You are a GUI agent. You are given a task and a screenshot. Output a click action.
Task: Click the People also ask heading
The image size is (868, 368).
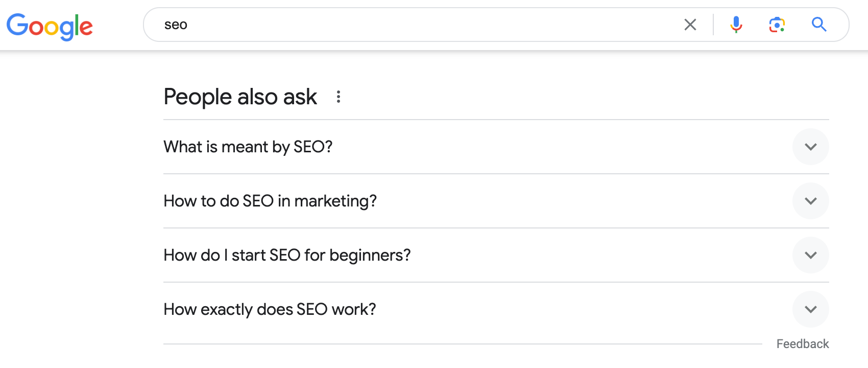(x=239, y=97)
